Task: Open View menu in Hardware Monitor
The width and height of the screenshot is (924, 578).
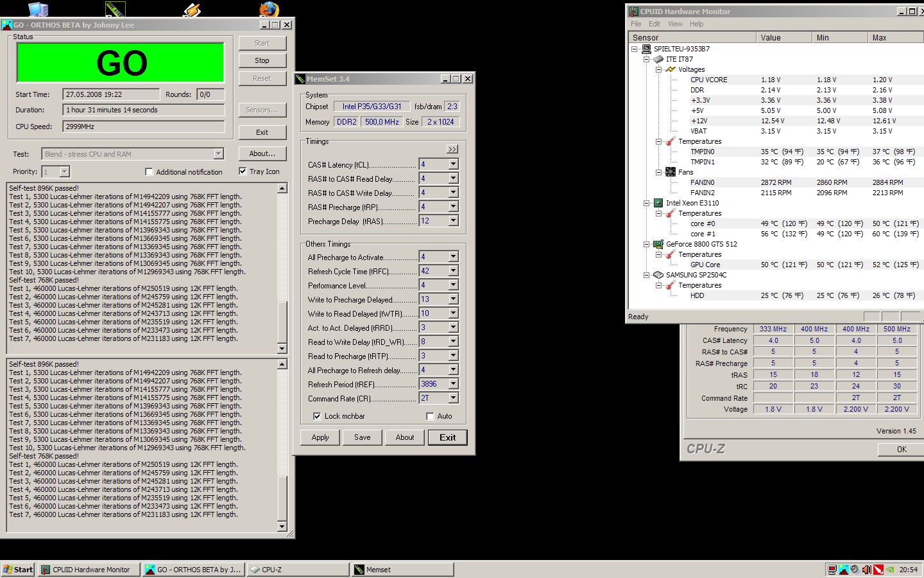Action: pos(675,24)
